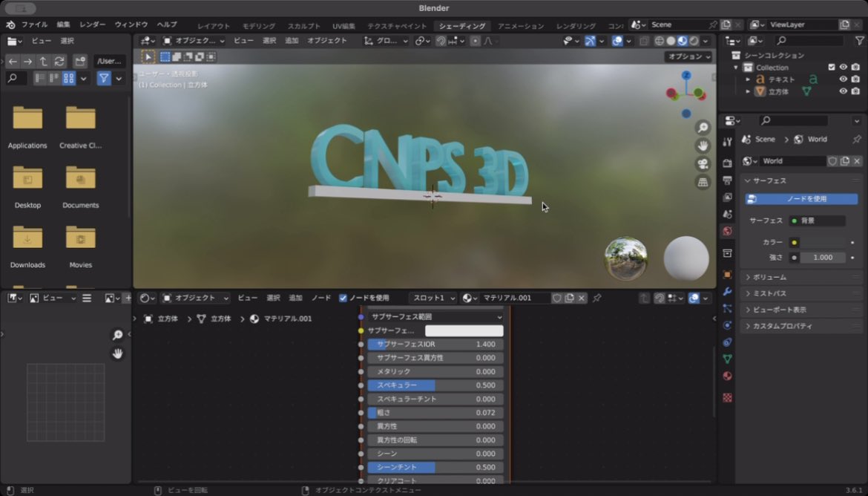Open the View Layer properties tab icon
This screenshot has height=496, width=868.
(727, 198)
